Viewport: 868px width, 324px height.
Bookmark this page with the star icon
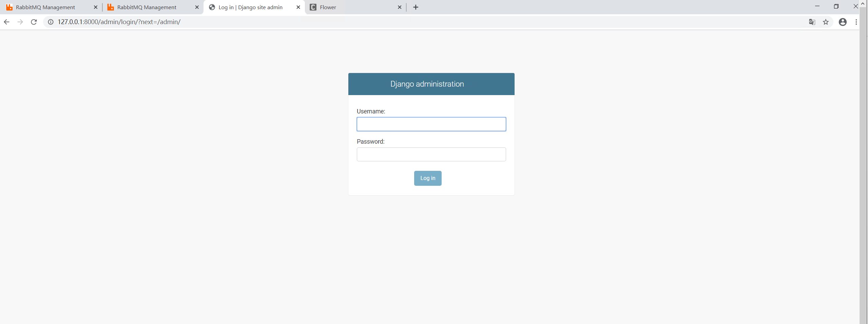(826, 22)
